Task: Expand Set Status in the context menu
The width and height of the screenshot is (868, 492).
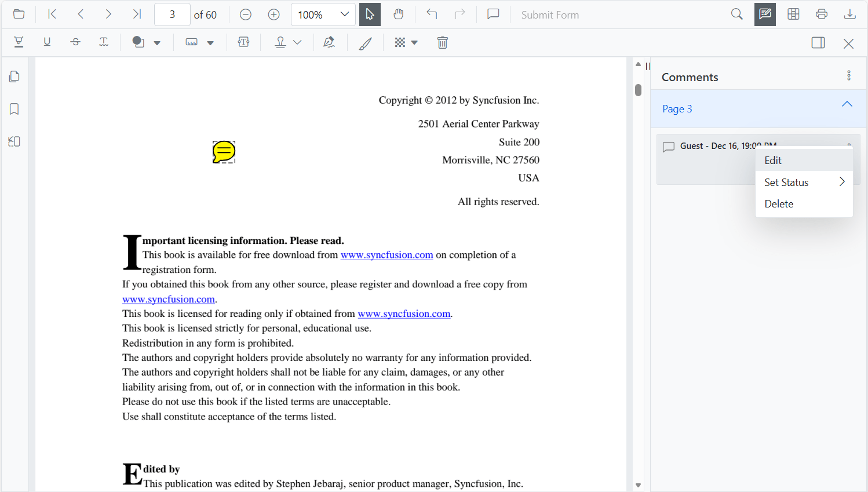Action: (786, 182)
